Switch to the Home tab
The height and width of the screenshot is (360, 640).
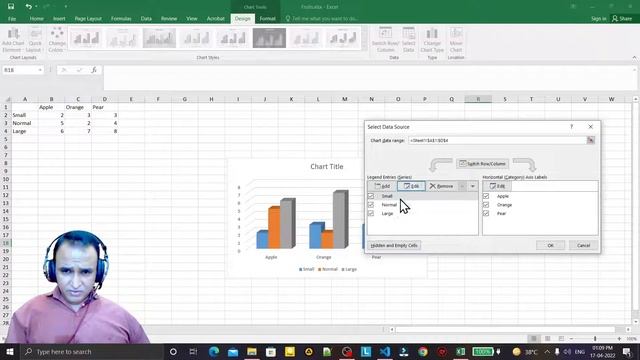click(36, 18)
